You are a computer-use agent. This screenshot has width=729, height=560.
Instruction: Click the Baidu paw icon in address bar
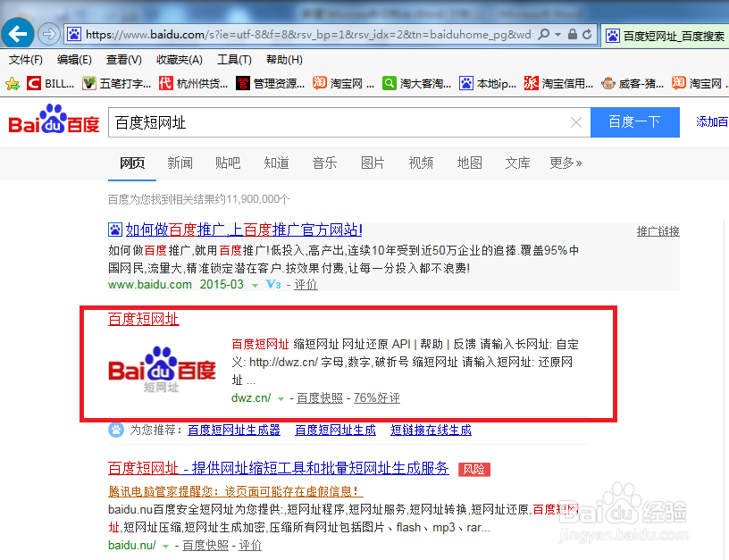74,34
